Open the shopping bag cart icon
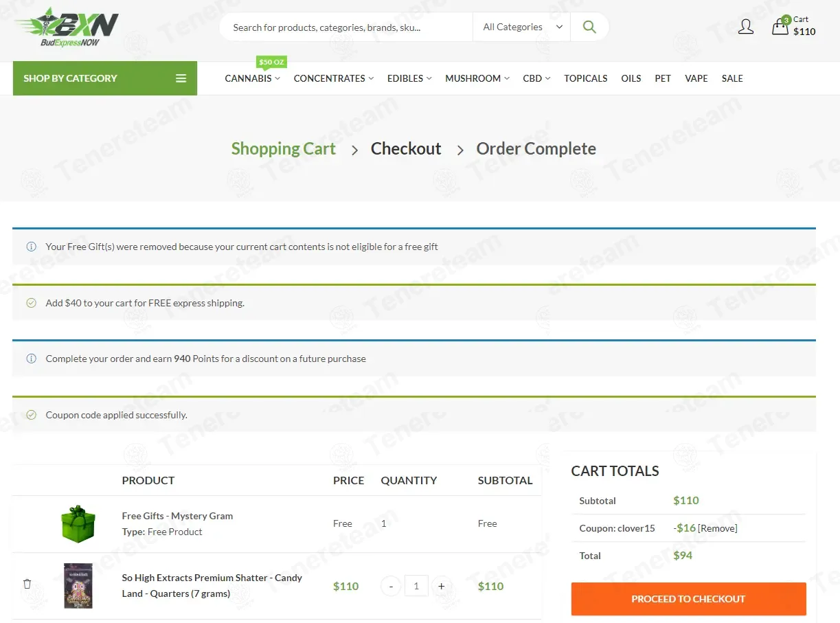 [x=780, y=26]
